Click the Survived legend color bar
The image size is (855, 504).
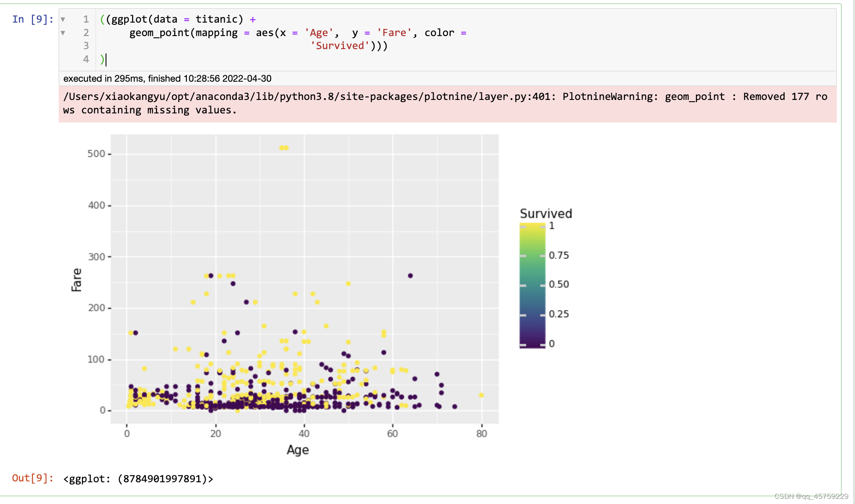point(532,285)
